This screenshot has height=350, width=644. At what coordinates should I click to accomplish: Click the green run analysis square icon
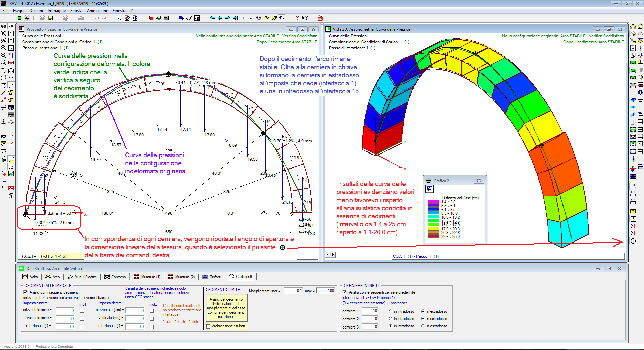[x=19, y=18]
